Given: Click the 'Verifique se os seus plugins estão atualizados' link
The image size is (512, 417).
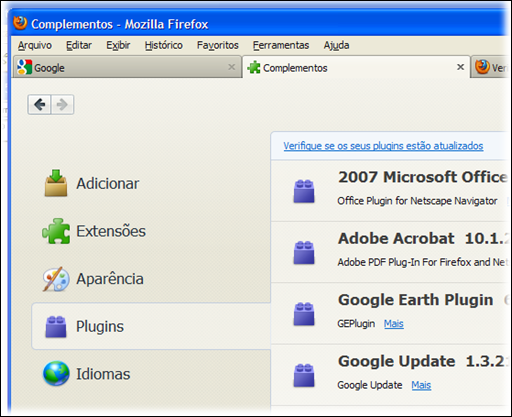Looking at the screenshot, I should (383, 146).
